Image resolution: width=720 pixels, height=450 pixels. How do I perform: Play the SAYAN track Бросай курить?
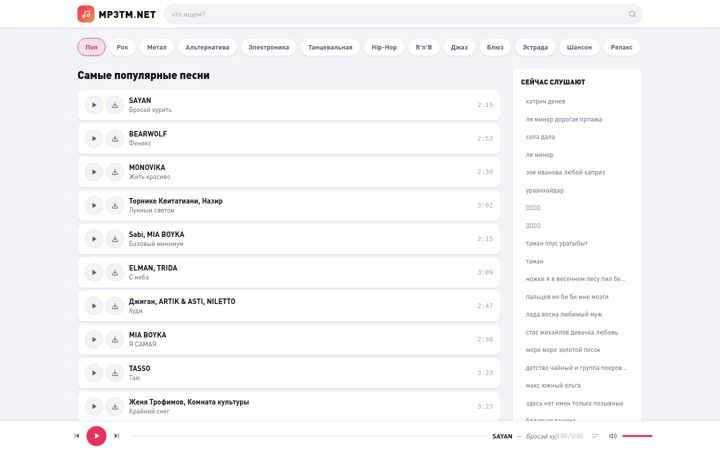click(x=94, y=105)
